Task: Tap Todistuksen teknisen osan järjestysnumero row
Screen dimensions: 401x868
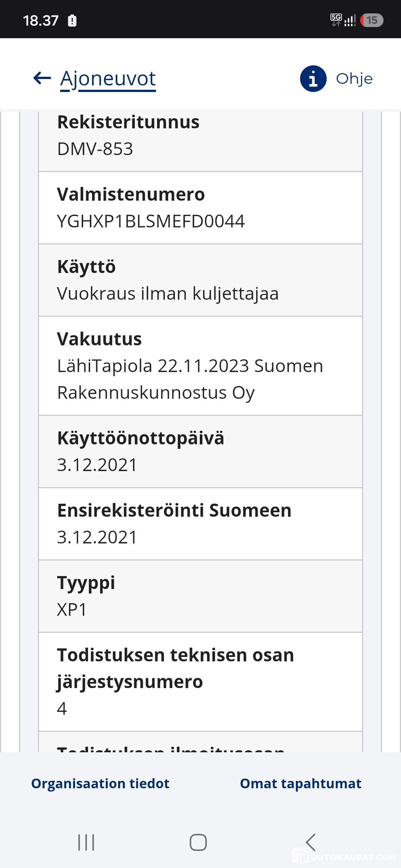Action: pyautogui.click(x=200, y=682)
